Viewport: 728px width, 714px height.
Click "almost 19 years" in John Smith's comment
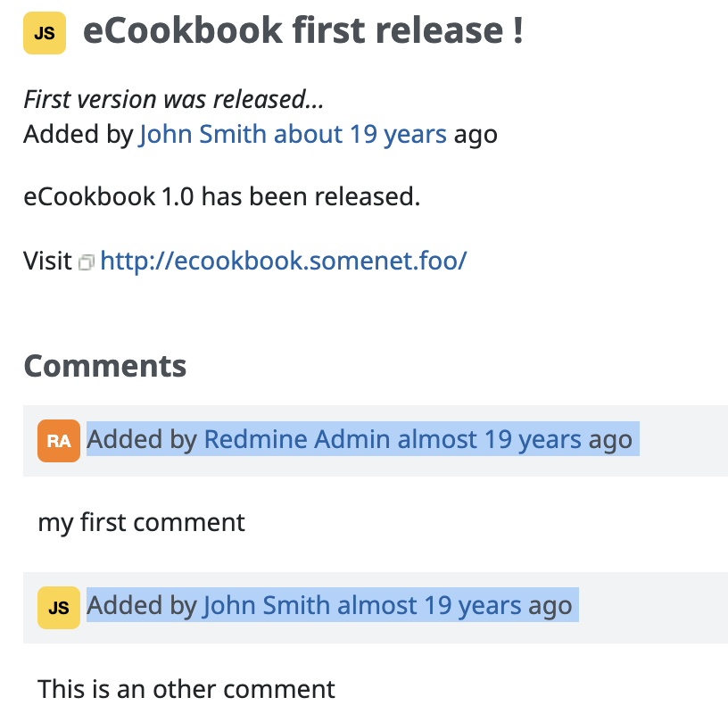[429, 606]
